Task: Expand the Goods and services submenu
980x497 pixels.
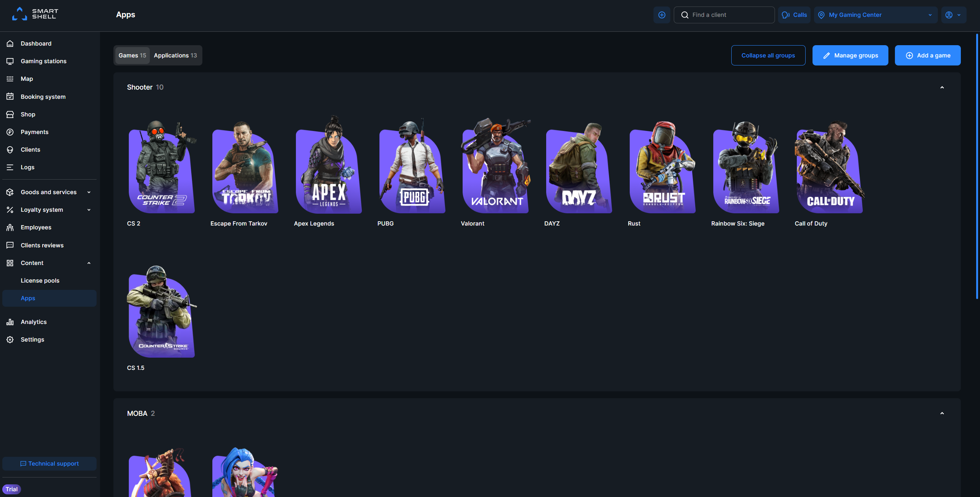Action: tap(89, 192)
